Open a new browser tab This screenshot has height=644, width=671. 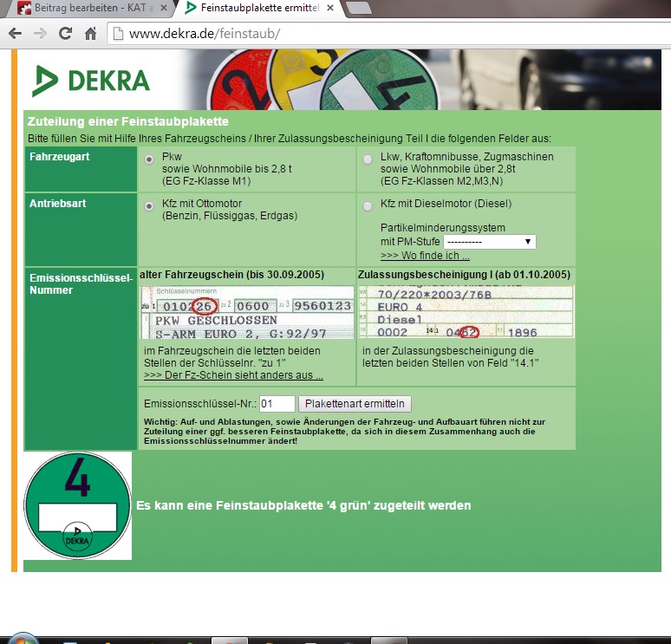[359, 9]
